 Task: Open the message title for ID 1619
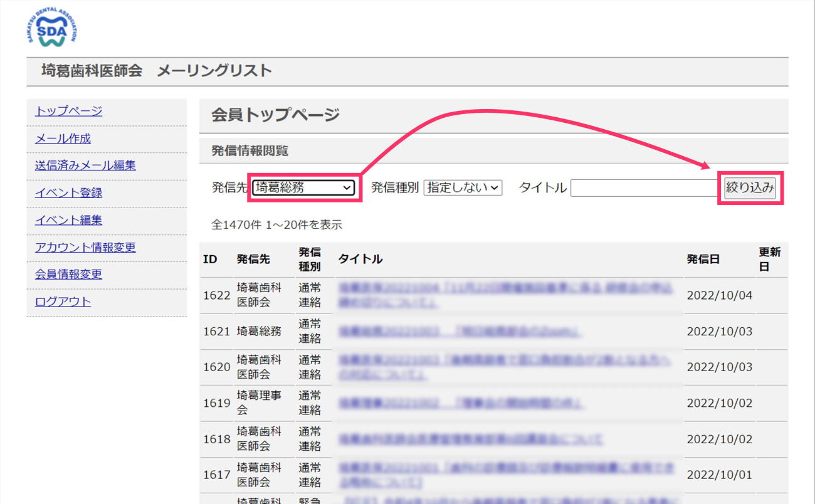460,403
